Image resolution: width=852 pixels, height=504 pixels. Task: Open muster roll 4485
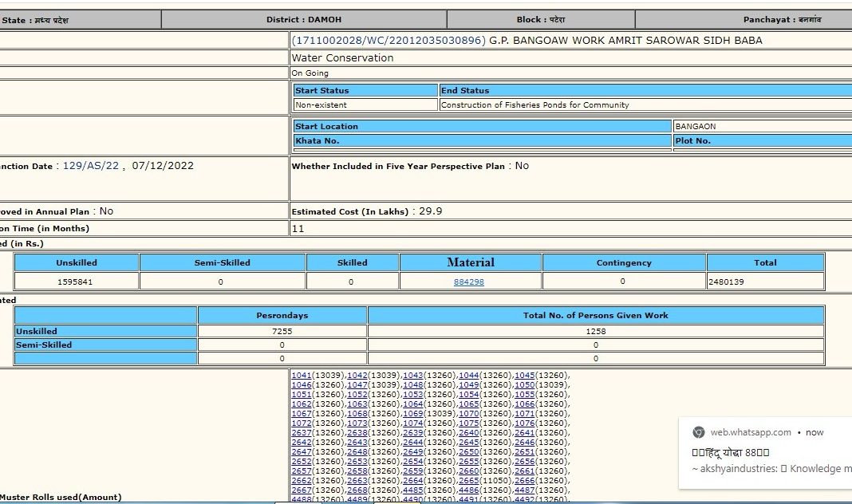pyautogui.click(x=413, y=490)
